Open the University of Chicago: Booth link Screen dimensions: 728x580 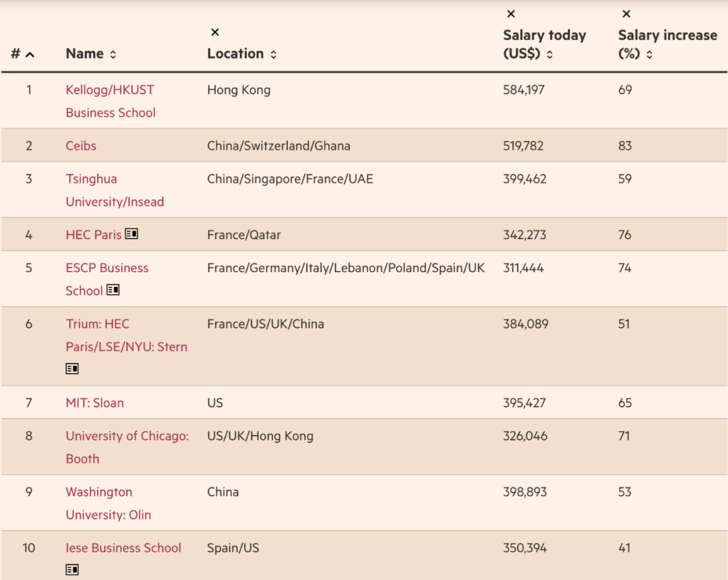click(x=127, y=447)
